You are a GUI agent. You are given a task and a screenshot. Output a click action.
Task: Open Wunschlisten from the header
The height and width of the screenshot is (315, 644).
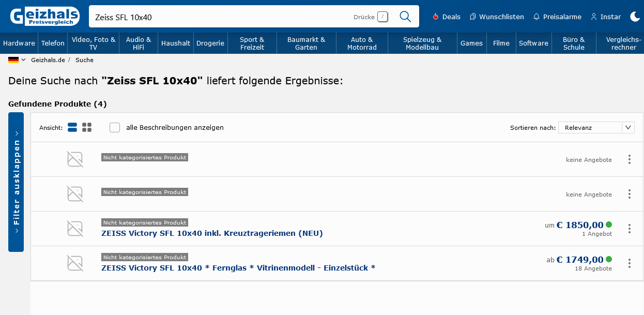[497, 17]
